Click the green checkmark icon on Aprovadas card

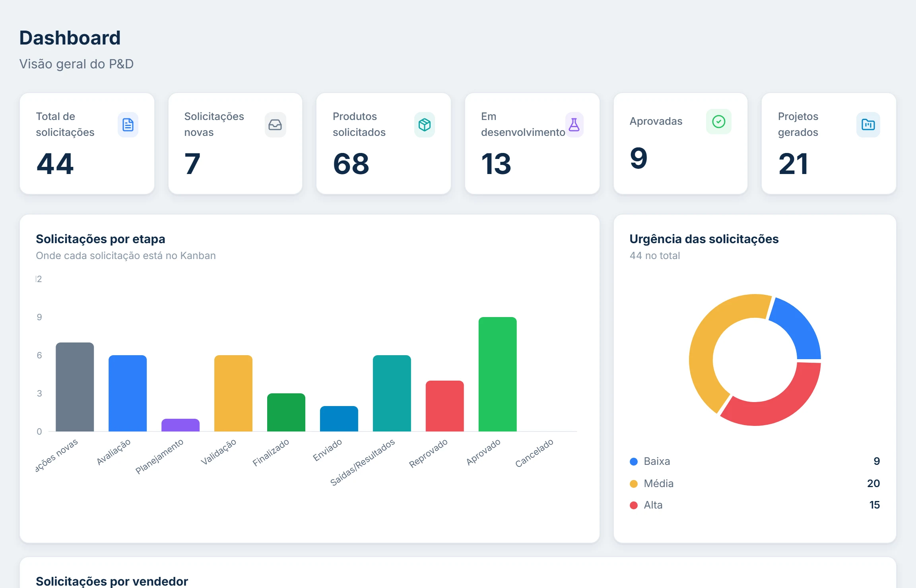pyautogui.click(x=719, y=122)
